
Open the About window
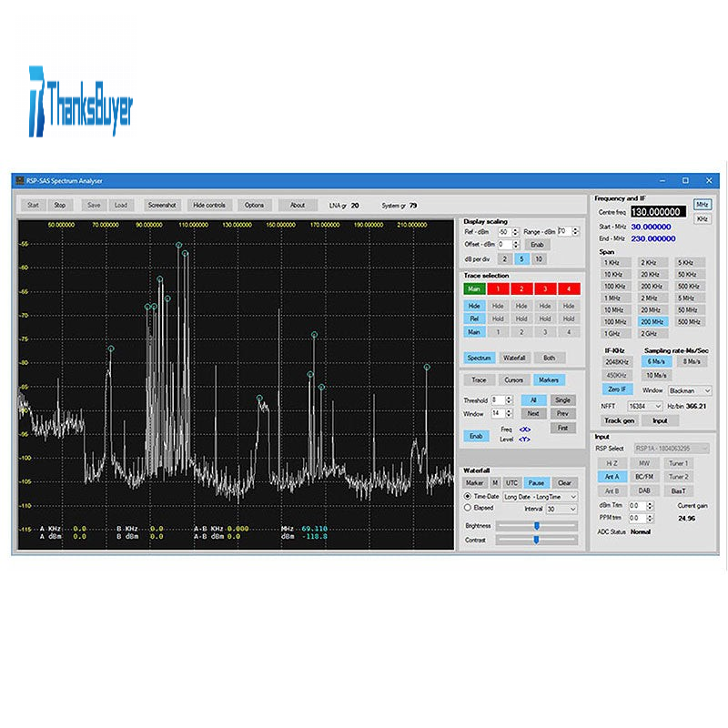(298, 205)
